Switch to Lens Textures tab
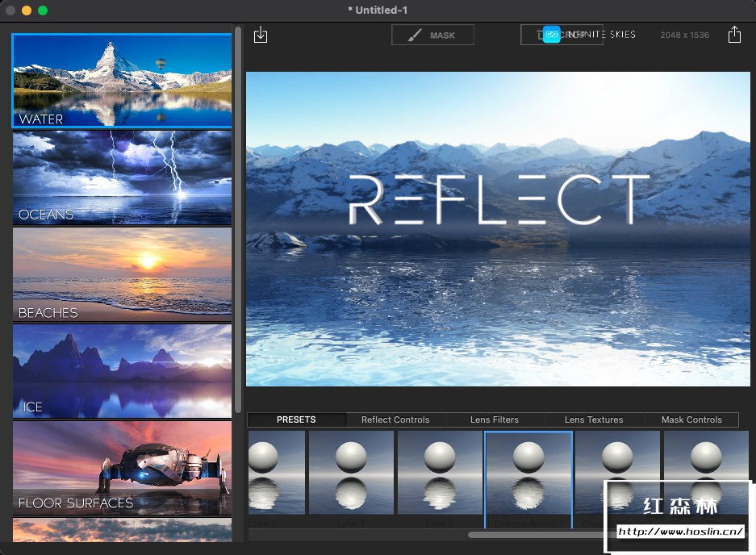Viewport: 756px width, 555px height. coord(594,419)
